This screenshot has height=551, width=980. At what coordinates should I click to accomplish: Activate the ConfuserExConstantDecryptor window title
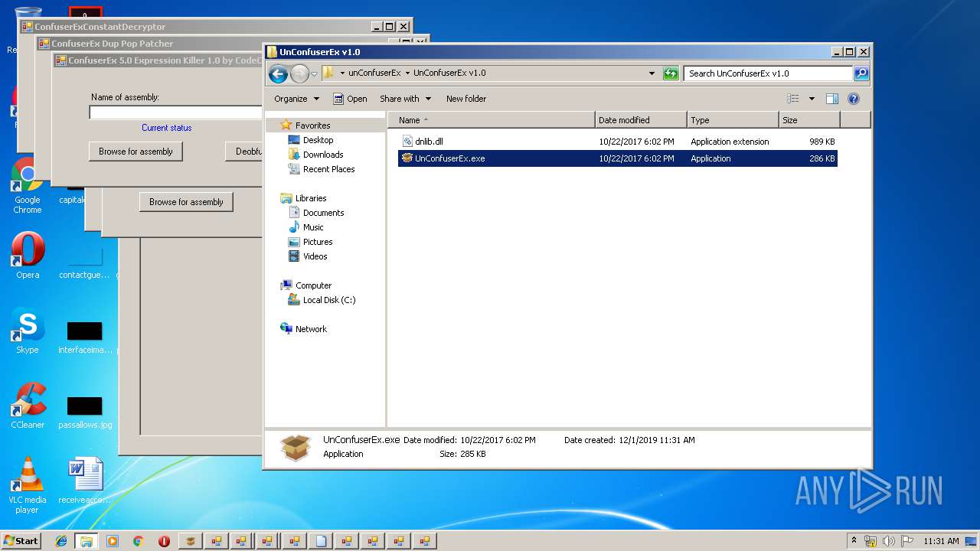[x=100, y=27]
